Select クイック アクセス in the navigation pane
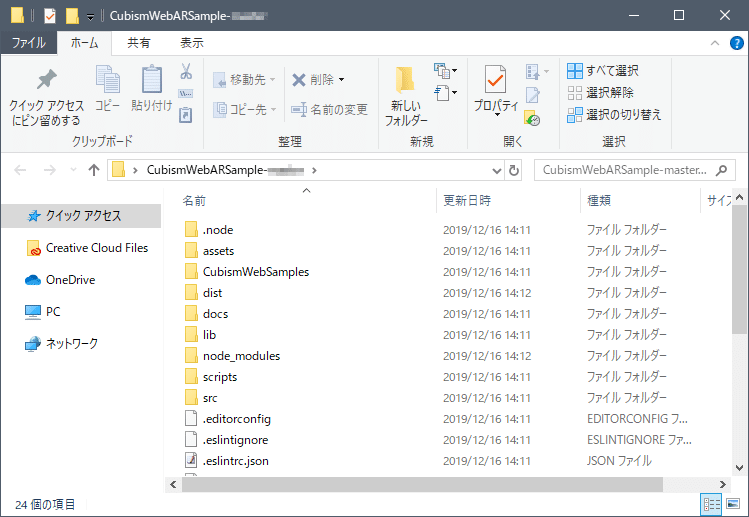The height and width of the screenshot is (517, 749). tap(82, 216)
